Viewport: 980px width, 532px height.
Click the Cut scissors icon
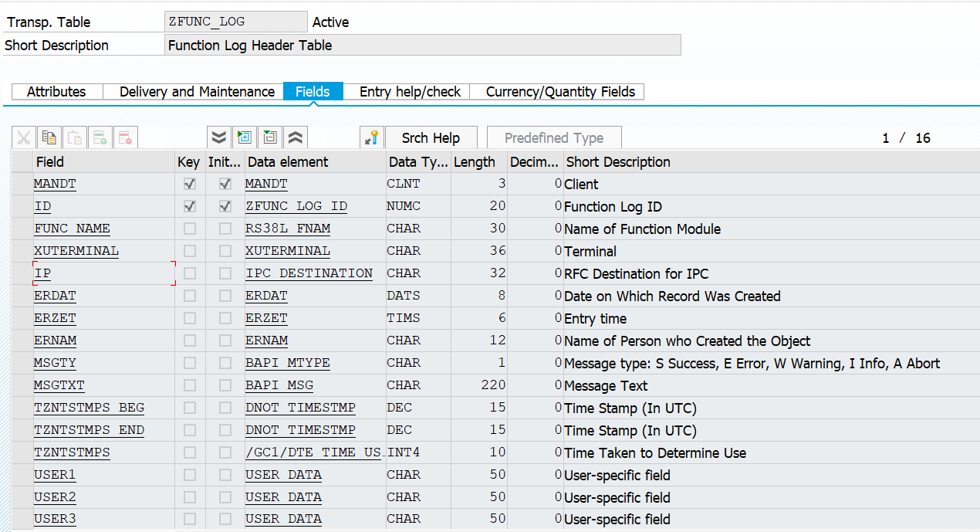[x=23, y=138]
